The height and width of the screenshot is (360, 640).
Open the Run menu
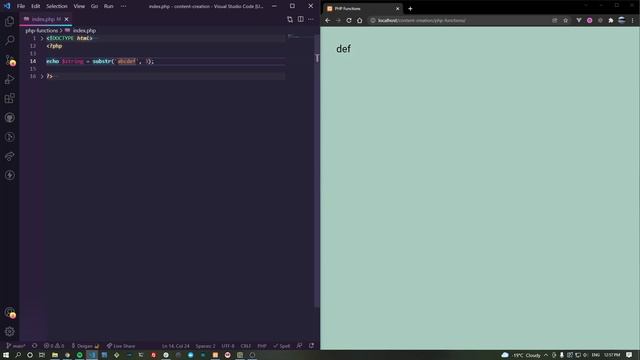pos(109,6)
